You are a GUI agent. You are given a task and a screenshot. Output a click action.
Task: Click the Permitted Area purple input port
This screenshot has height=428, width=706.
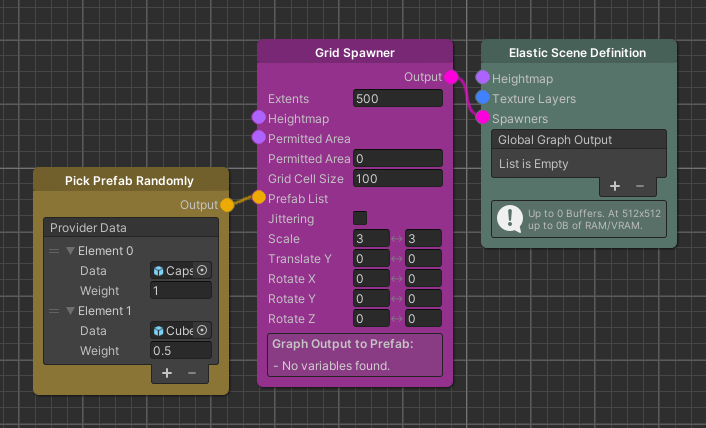[x=258, y=137]
